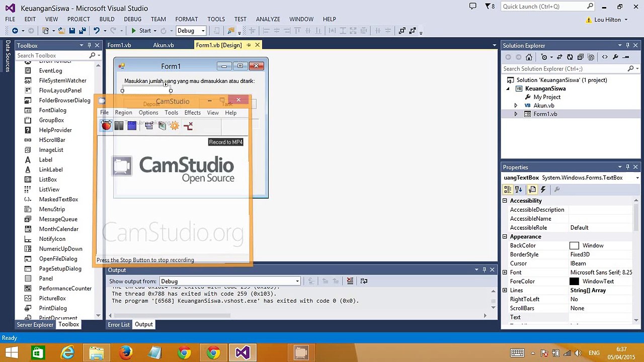The width and height of the screenshot is (644, 362).
Task: Click the blue Stop button in CamStudio
Action: [132, 126]
